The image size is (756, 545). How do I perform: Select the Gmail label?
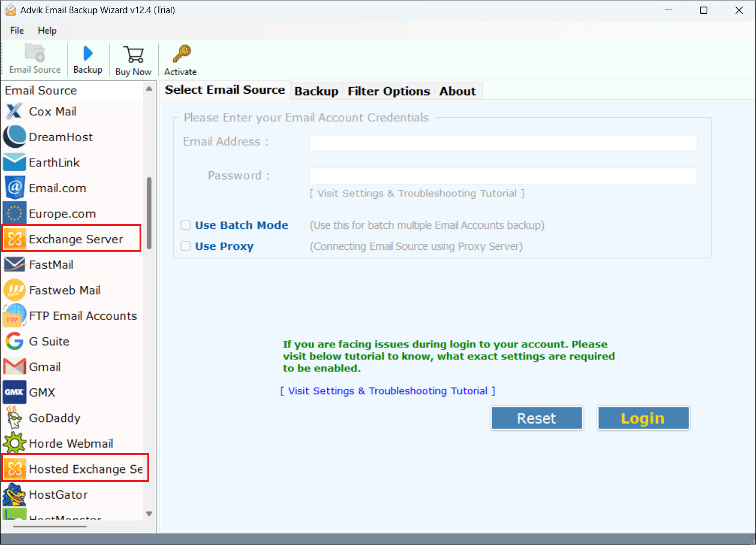pos(45,367)
